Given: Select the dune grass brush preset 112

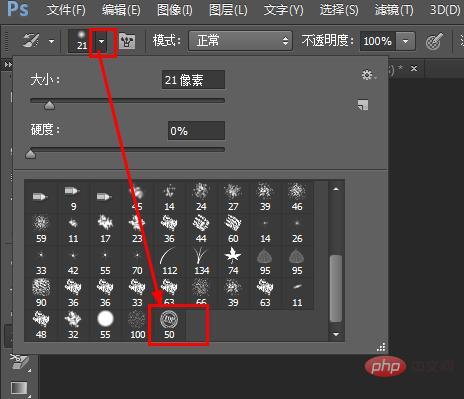Looking at the screenshot, I should [x=169, y=261].
